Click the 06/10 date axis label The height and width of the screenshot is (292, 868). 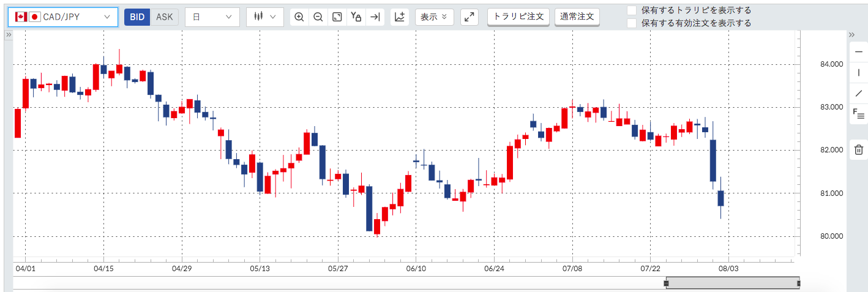click(416, 269)
